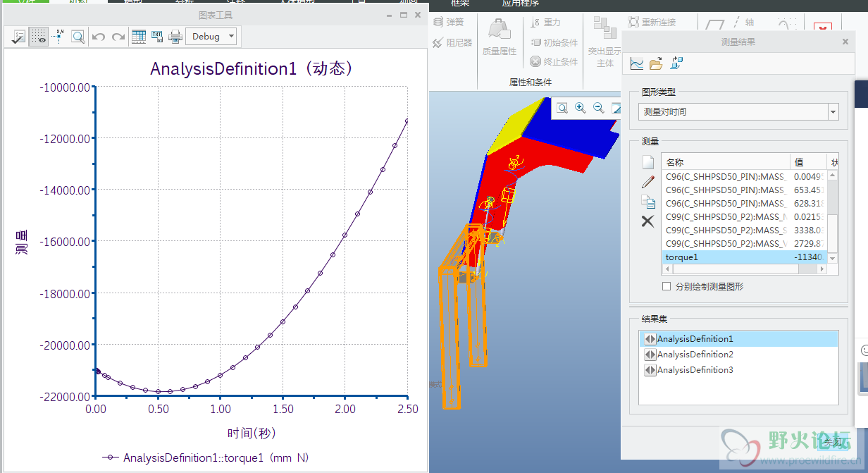Select measure row with value 653.45

(745, 190)
